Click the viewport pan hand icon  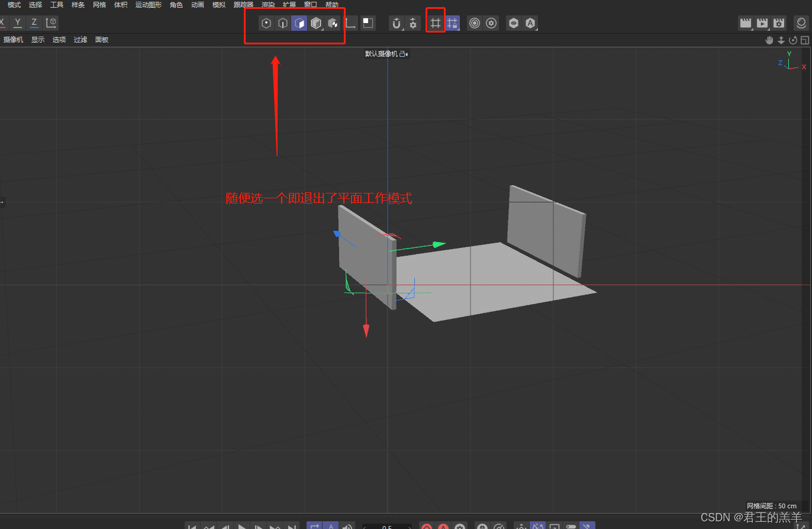(769, 40)
